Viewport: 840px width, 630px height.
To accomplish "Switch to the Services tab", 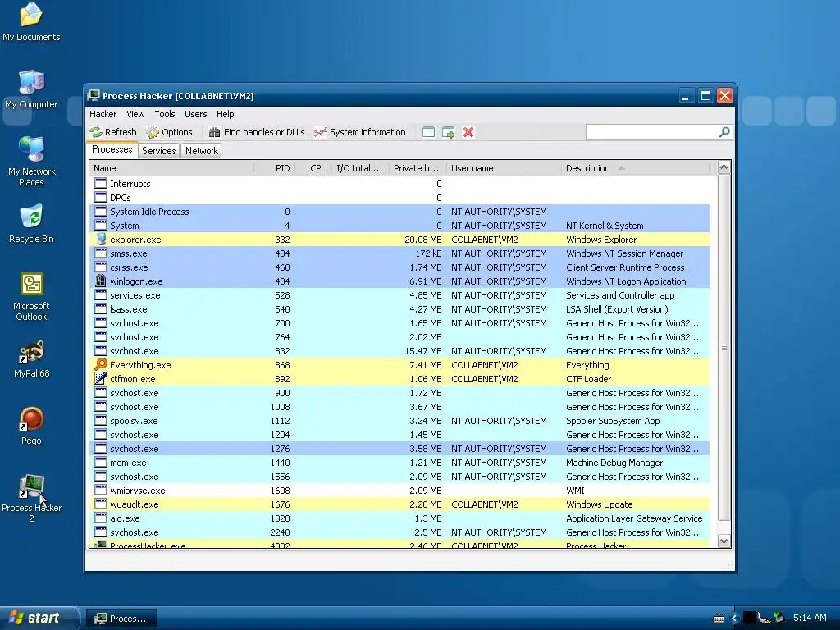I will coord(158,151).
